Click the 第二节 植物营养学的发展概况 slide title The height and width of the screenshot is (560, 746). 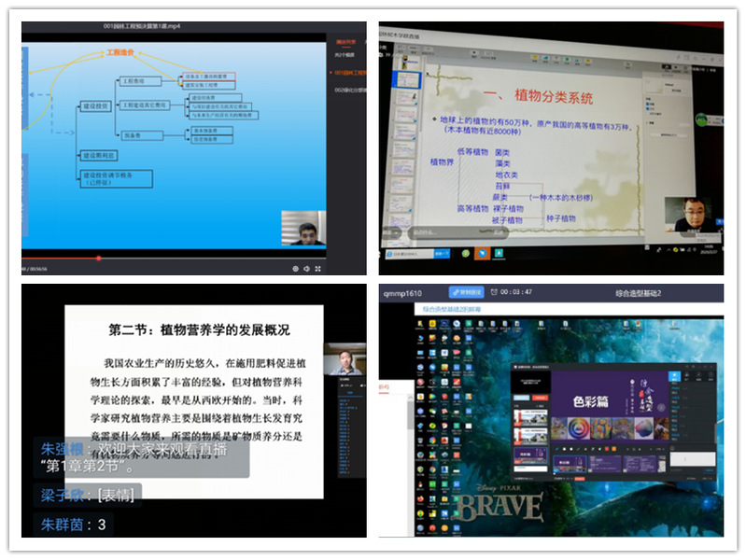pos(199,329)
